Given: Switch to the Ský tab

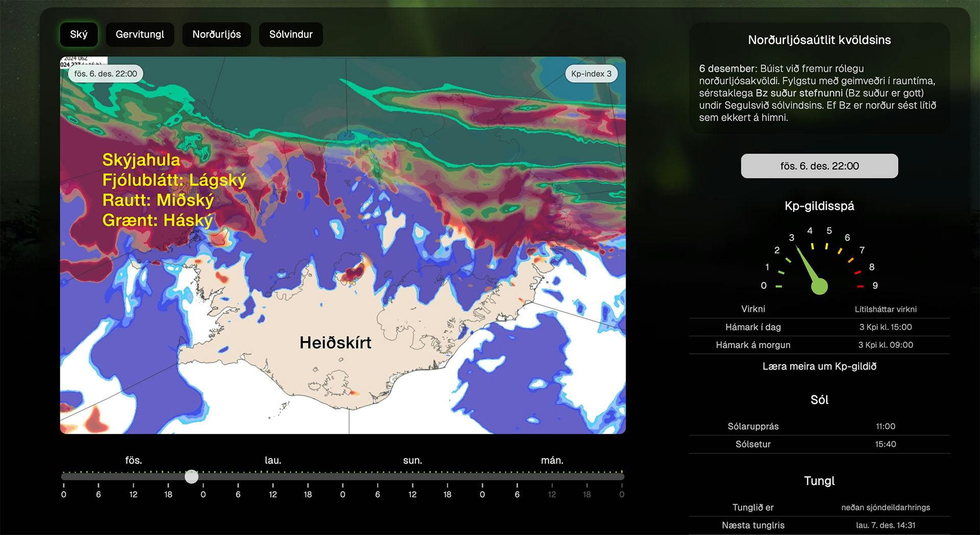Looking at the screenshot, I should (79, 34).
